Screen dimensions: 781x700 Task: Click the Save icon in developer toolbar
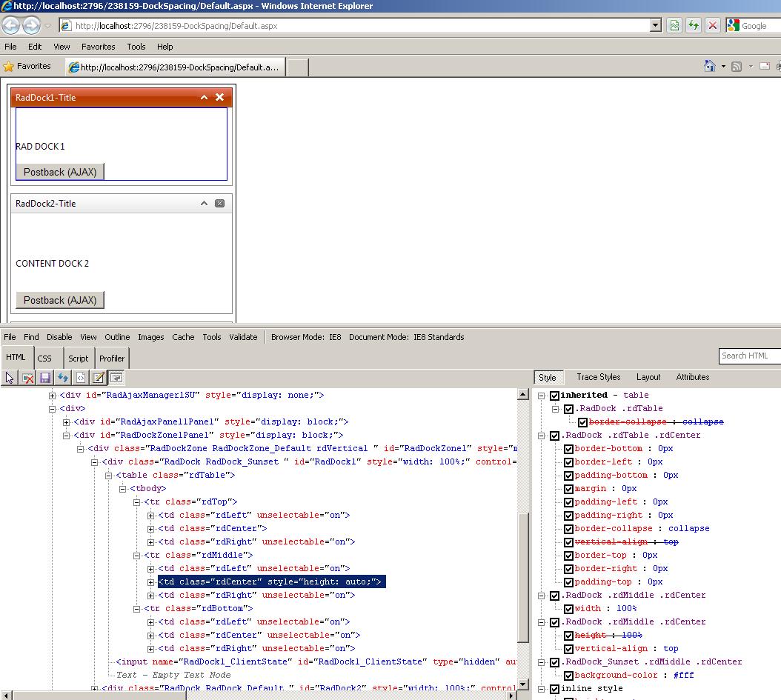point(45,378)
